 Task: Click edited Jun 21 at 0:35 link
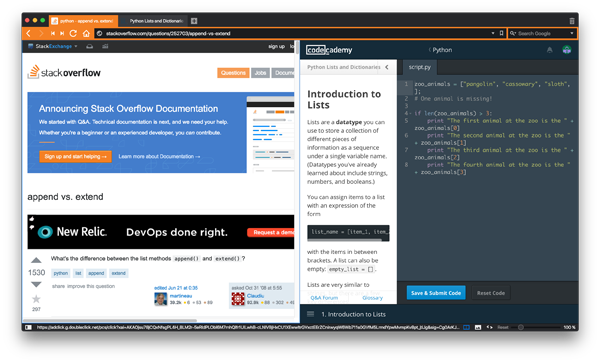[176, 288]
